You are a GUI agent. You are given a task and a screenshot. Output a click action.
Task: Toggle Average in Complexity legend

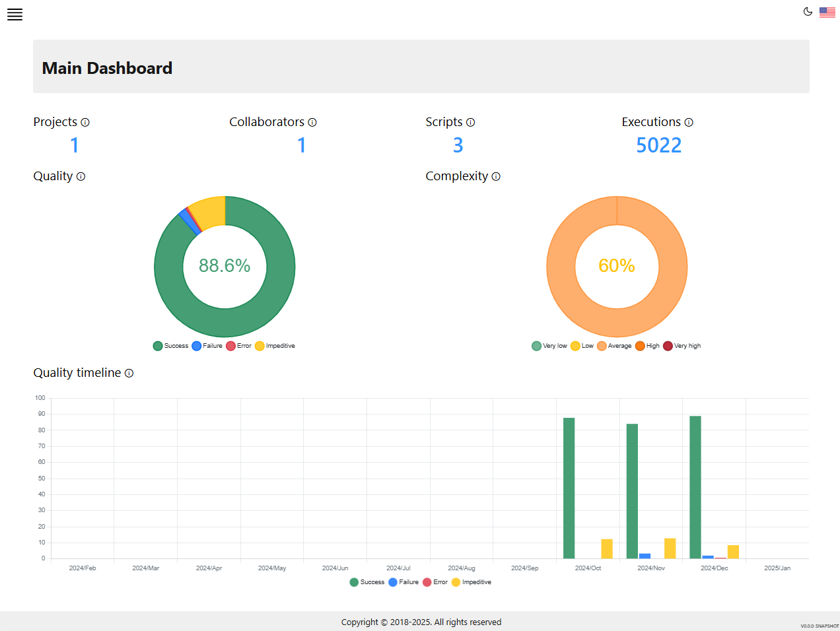pyautogui.click(x=614, y=346)
